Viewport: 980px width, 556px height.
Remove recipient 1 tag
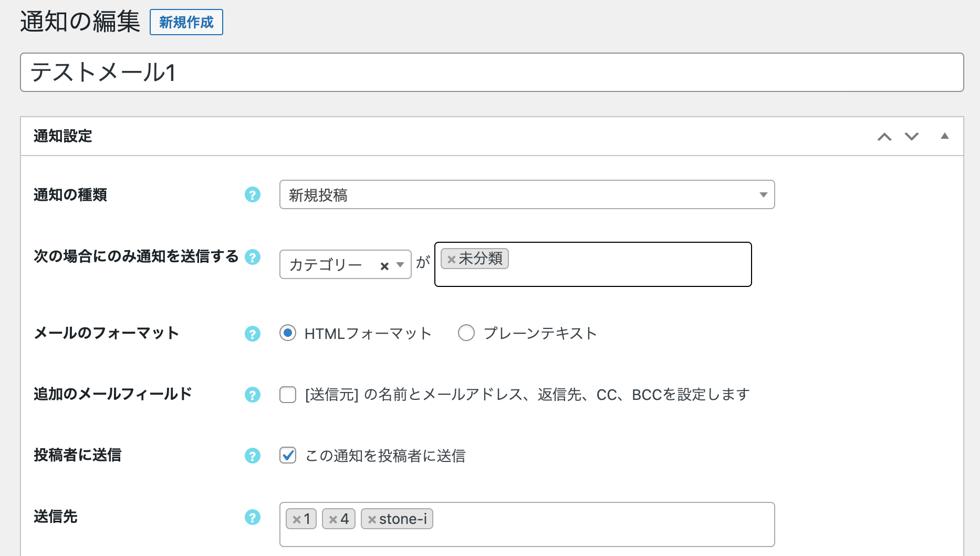coord(297,520)
